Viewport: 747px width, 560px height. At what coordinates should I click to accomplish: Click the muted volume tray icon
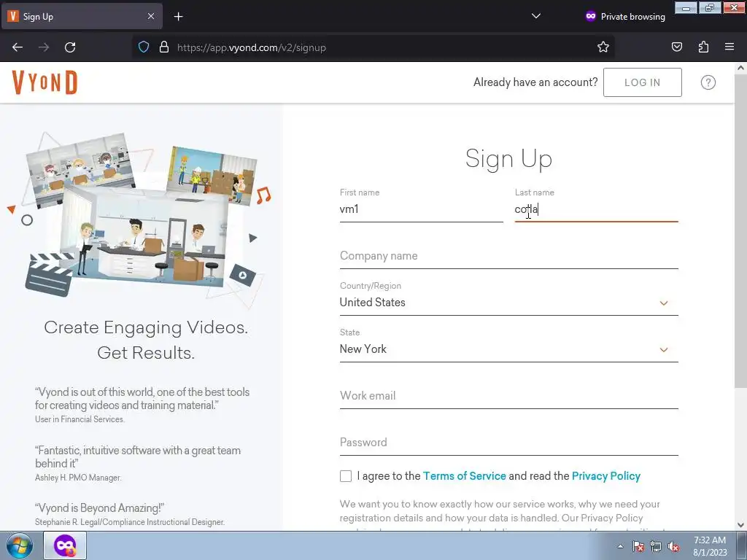673,546
